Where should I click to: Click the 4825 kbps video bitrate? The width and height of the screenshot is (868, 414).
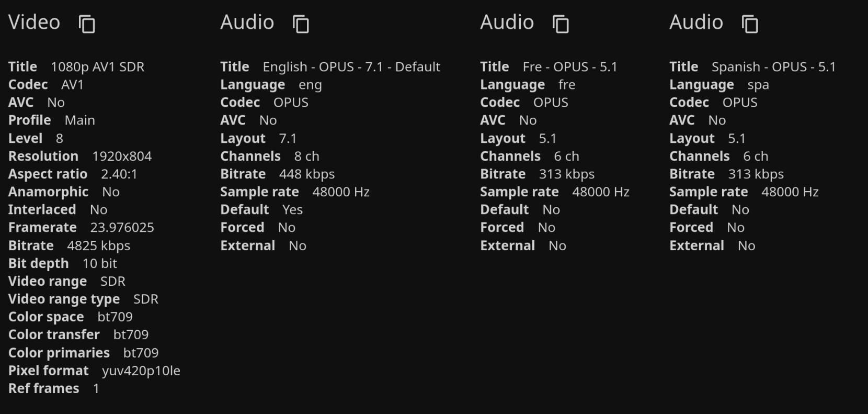[98, 246]
